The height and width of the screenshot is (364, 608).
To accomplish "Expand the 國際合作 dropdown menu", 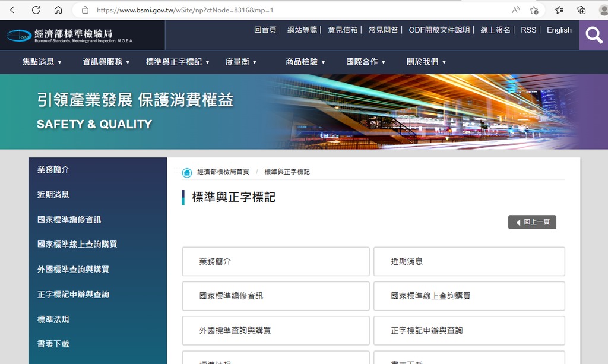I will point(366,62).
